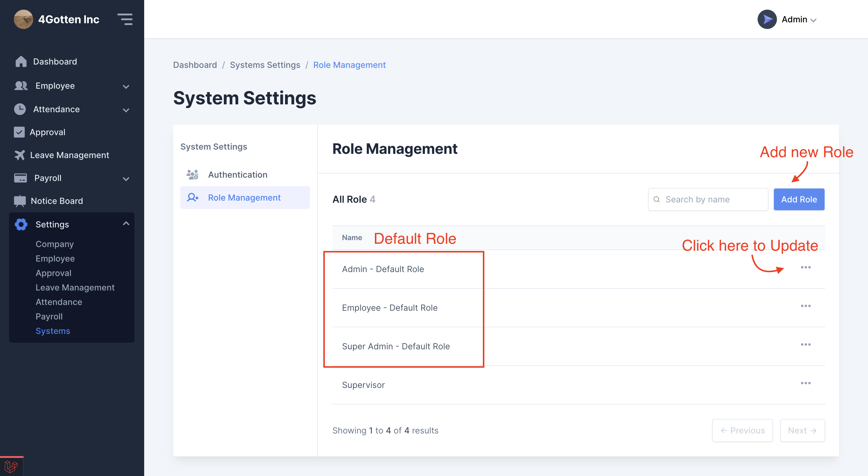Select Payroll under Settings submenu
The image size is (868, 476).
pyautogui.click(x=49, y=316)
